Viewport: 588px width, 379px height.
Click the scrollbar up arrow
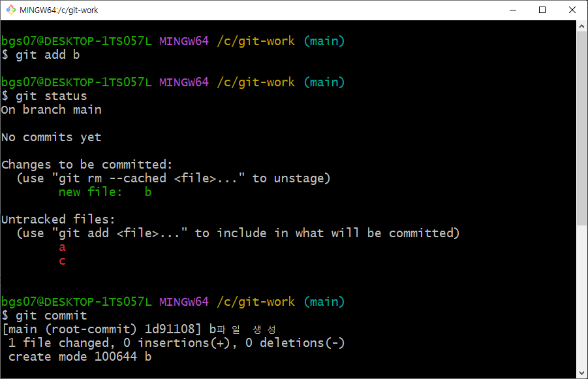[581, 27]
